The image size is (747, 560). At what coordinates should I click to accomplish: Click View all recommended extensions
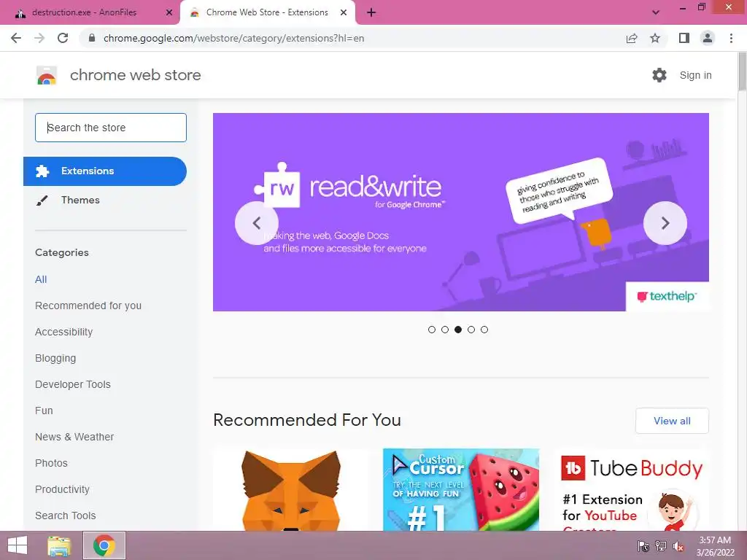[x=672, y=421]
